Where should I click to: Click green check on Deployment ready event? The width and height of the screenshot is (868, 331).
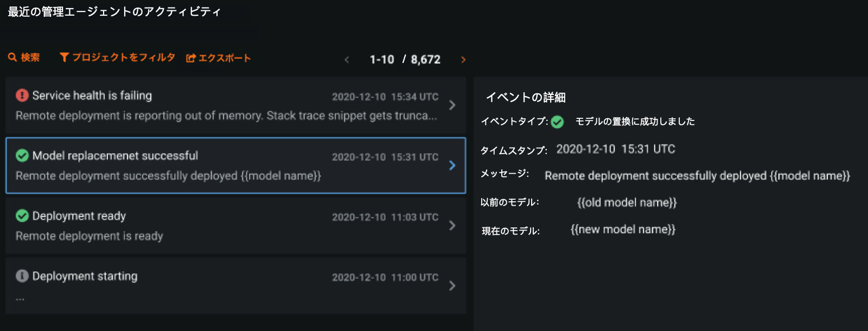pyautogui.click(x=22, y=216)
